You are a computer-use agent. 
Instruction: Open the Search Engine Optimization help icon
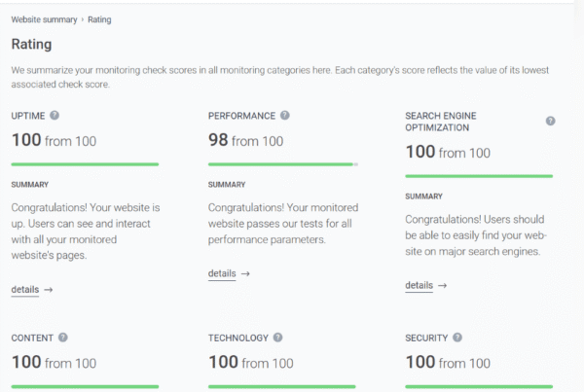tap(551, 121)
